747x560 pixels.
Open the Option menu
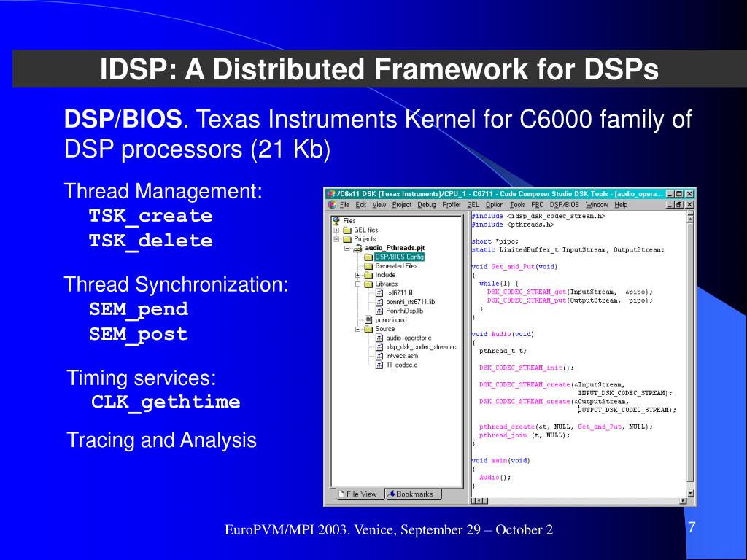coord(495,205)
